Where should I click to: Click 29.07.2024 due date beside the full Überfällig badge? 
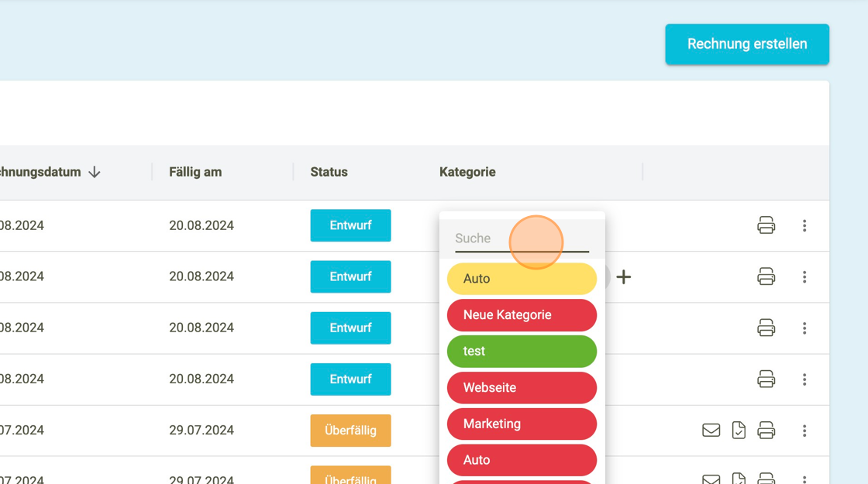tap(201, 431)
